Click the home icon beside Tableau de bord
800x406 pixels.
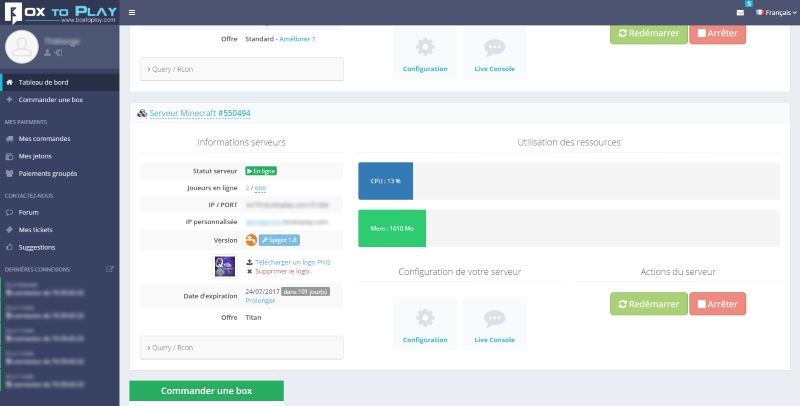(x=9, y=82)
